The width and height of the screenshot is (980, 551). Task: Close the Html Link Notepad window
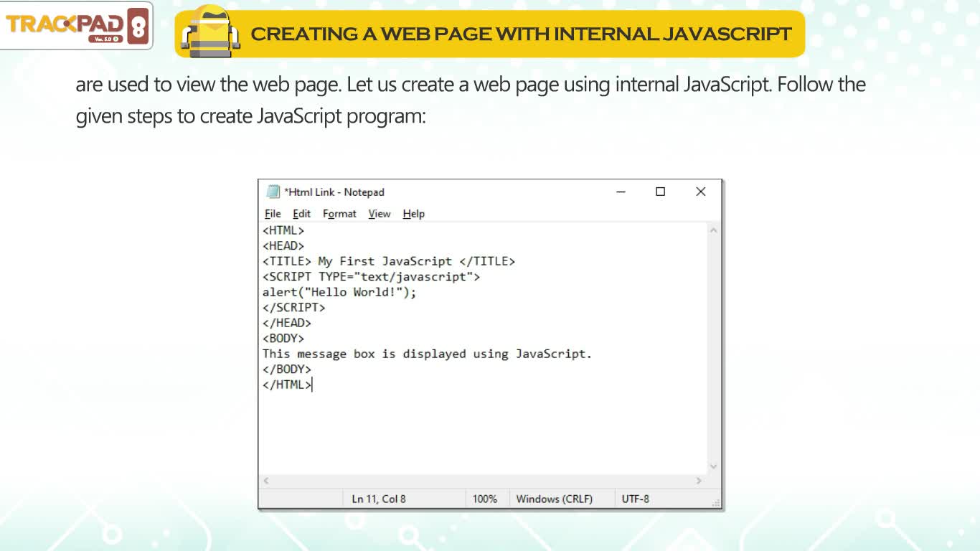[x=701, y=192]
